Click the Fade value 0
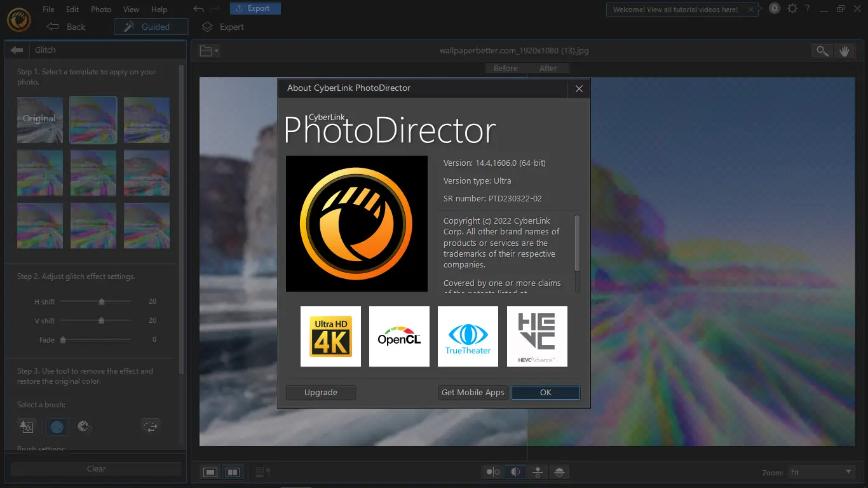 (x=154, y=340)
